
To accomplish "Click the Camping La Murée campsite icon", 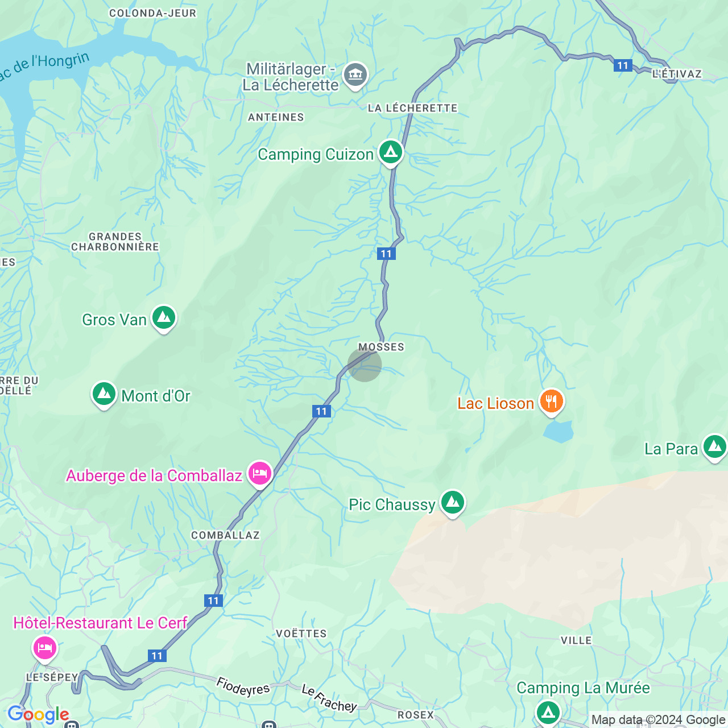I will pos(548,712).
